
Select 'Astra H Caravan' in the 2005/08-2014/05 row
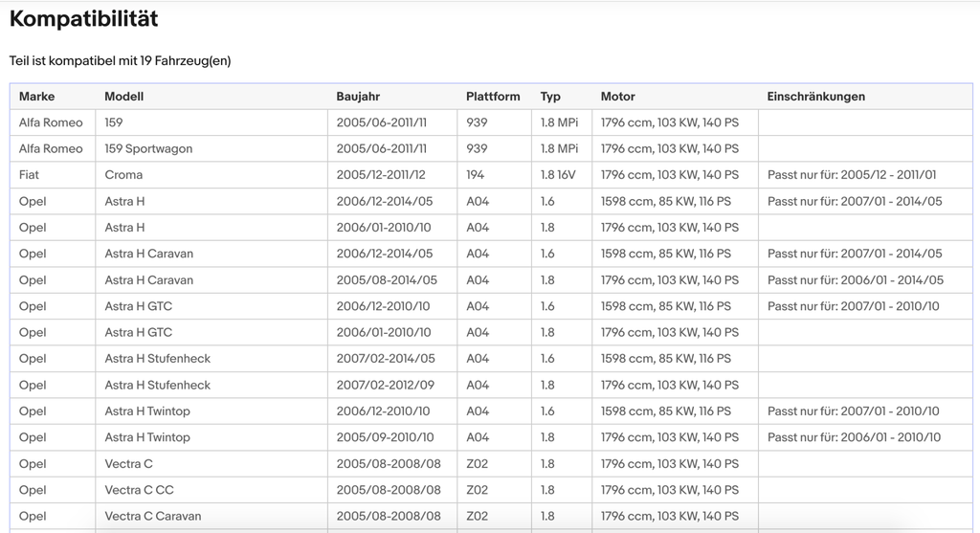148,280
